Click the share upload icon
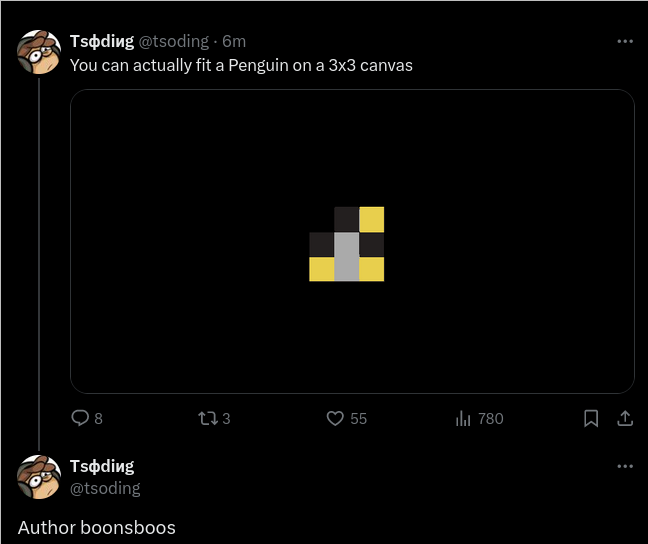The height and width of the screenshot is (544, 648). (x=625, y=418)
